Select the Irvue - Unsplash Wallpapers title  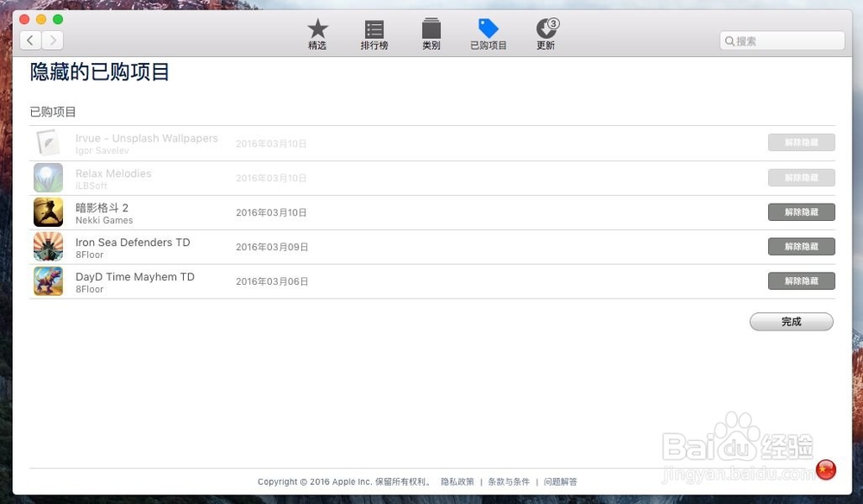147,138
